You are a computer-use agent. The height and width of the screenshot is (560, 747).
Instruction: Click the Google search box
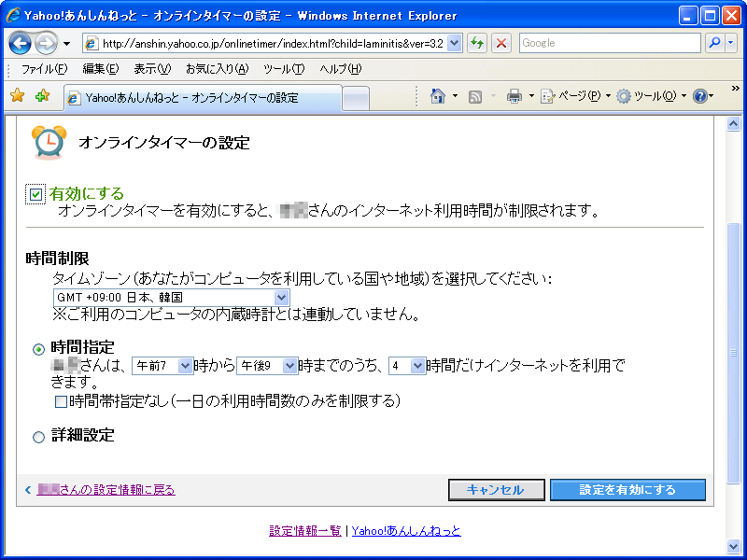[610, 43]
